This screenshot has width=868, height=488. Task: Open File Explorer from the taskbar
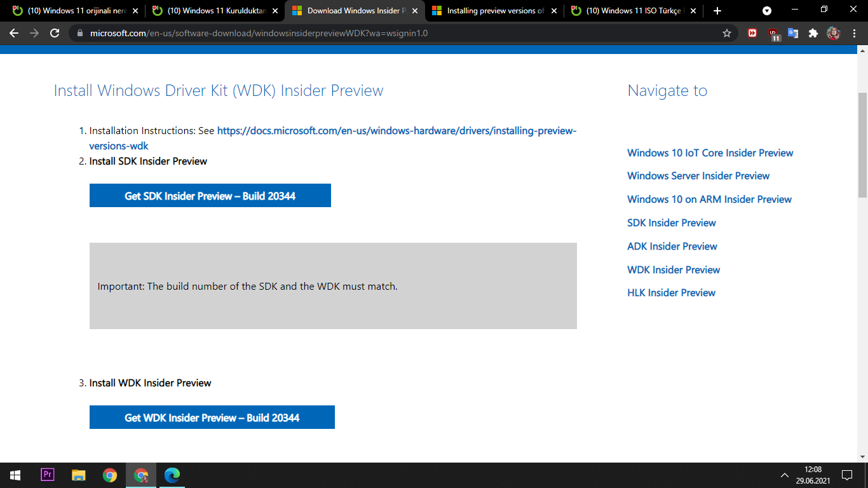pyautogui.click(x=78, y=475)
